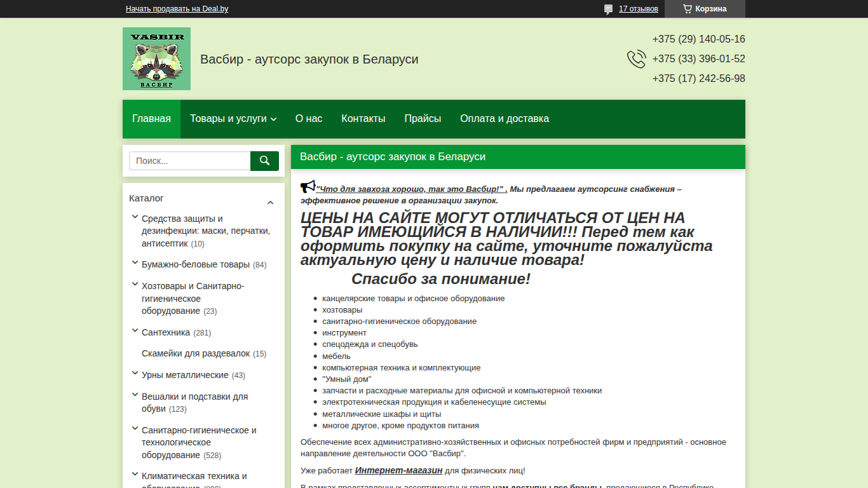Collapse the Каталог section chevron
This screenshot has height=488, width=868.
click(x=270, y=203)
